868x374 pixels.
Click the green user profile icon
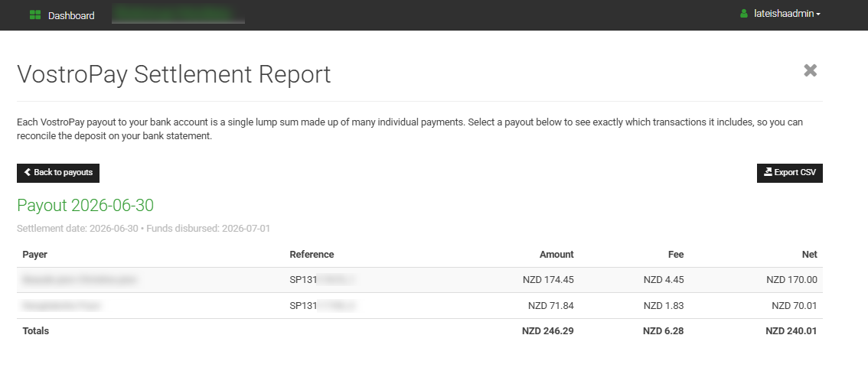tap(744, 14)
